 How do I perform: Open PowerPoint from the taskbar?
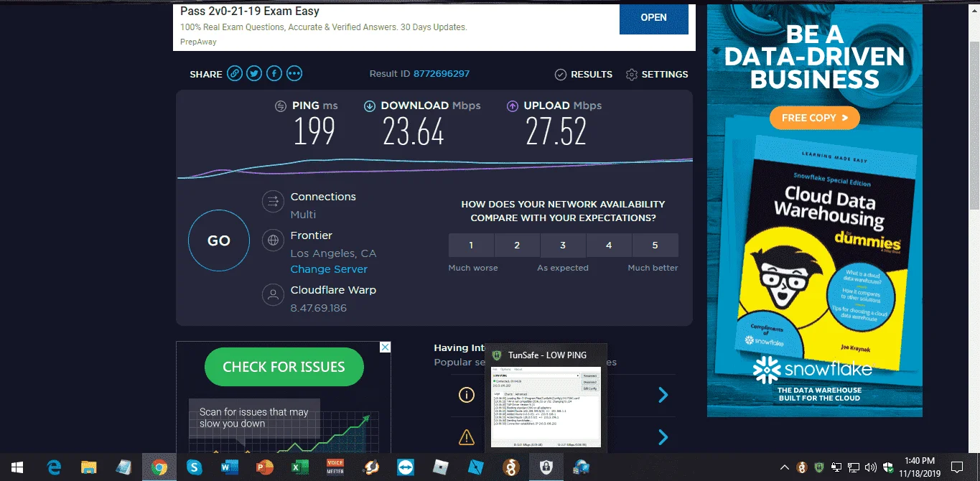click(264, 467)
